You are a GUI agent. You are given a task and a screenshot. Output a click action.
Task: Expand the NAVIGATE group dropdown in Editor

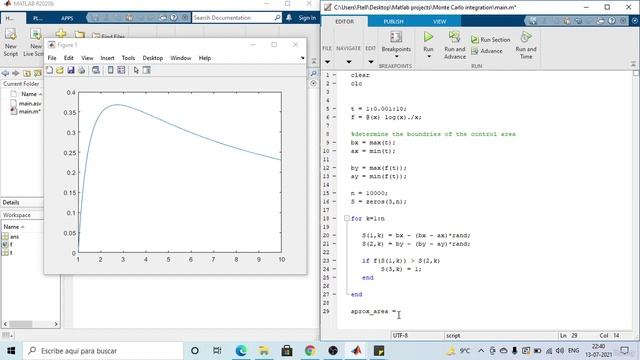click(x=349, y=62)
